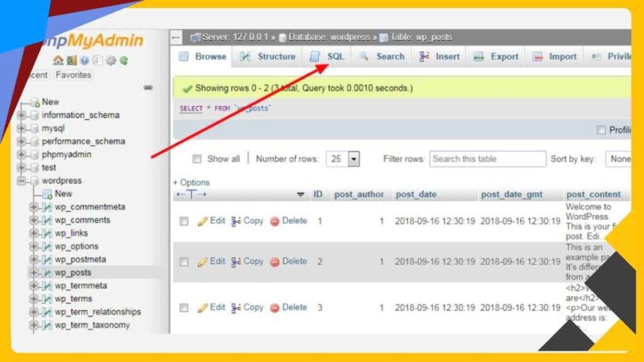Click the SELECT statement link
The width and height of the screenshot is (644, 362).
(190, 108)
